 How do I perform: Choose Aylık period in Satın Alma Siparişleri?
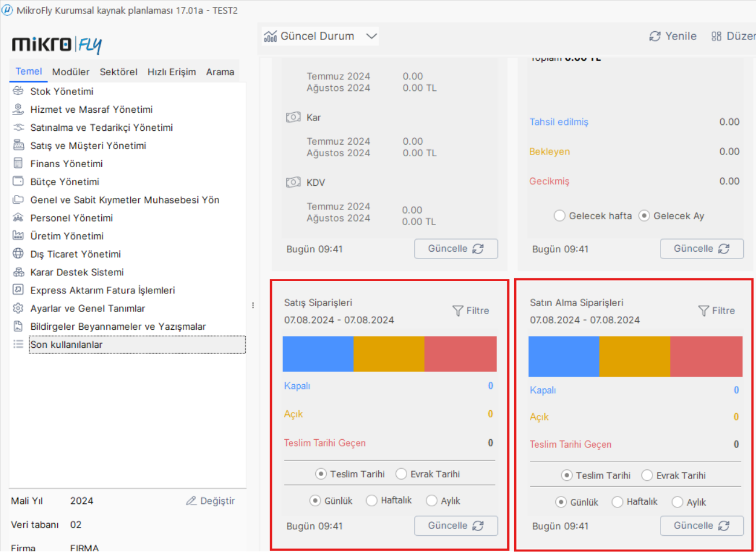677,502
